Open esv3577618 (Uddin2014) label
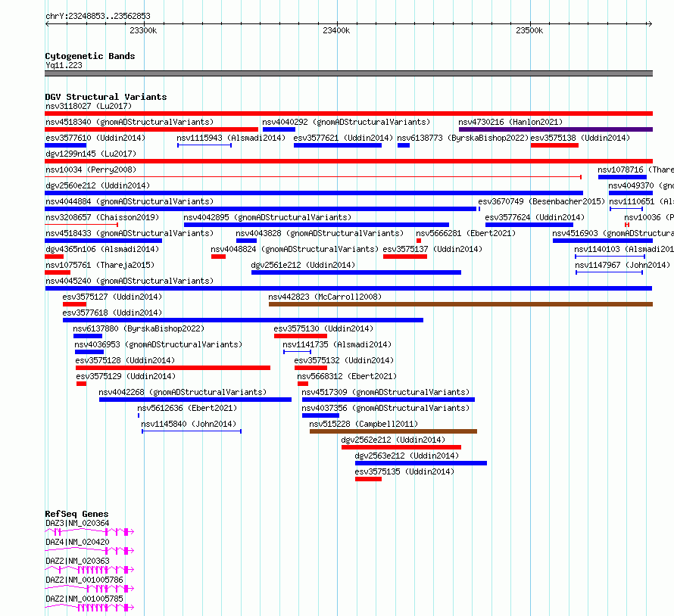674x616 pixels. (x=112, y=313)
